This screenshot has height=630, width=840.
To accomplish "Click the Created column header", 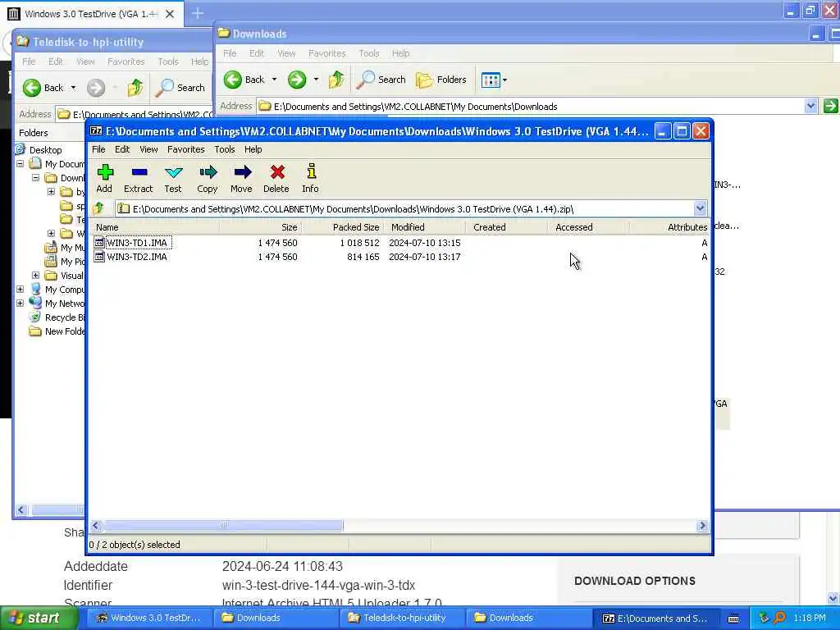I will click(507, 227).
